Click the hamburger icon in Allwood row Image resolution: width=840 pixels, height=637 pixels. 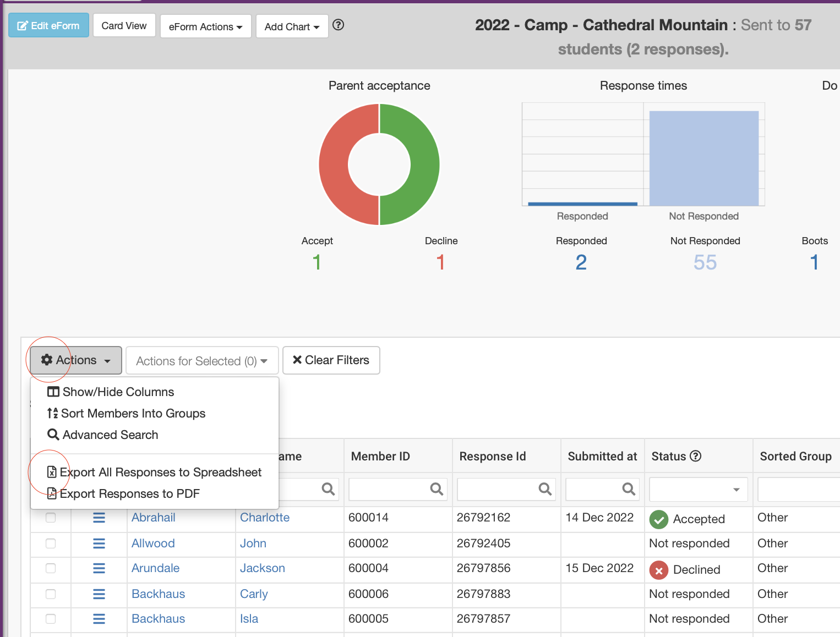pos(99,543)
